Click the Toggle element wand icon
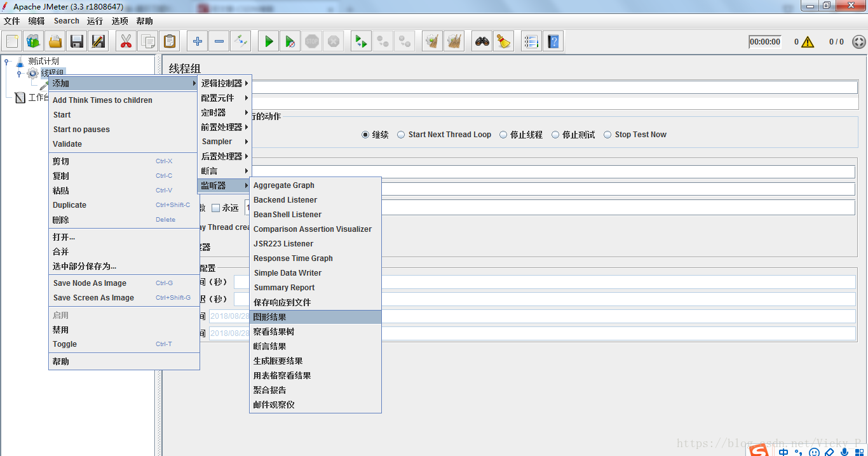868x456 pixels. (x=241, y=42)
